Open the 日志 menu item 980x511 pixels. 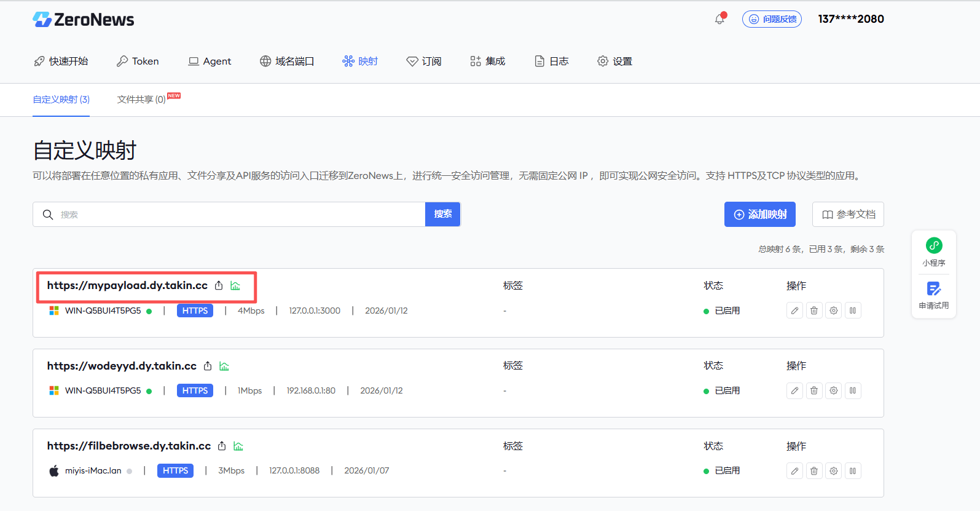(551, 61)
